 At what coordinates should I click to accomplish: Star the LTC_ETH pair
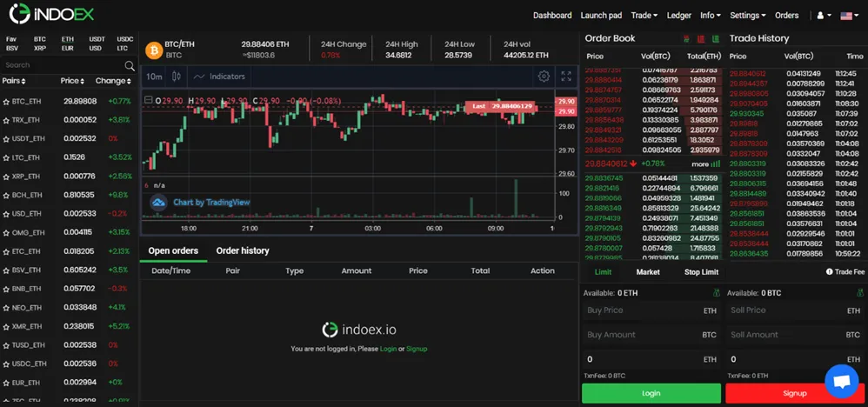6,157
